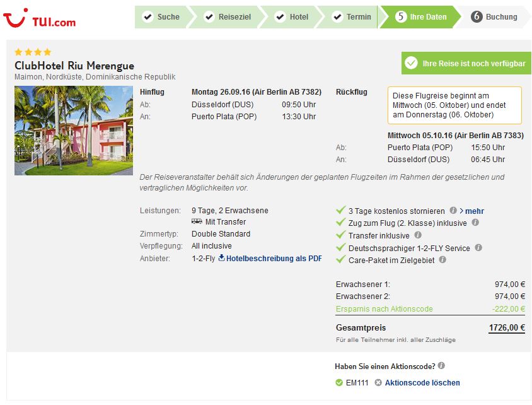Click info icon beside Haben Sie einen Aktionscode

[441, 366]
